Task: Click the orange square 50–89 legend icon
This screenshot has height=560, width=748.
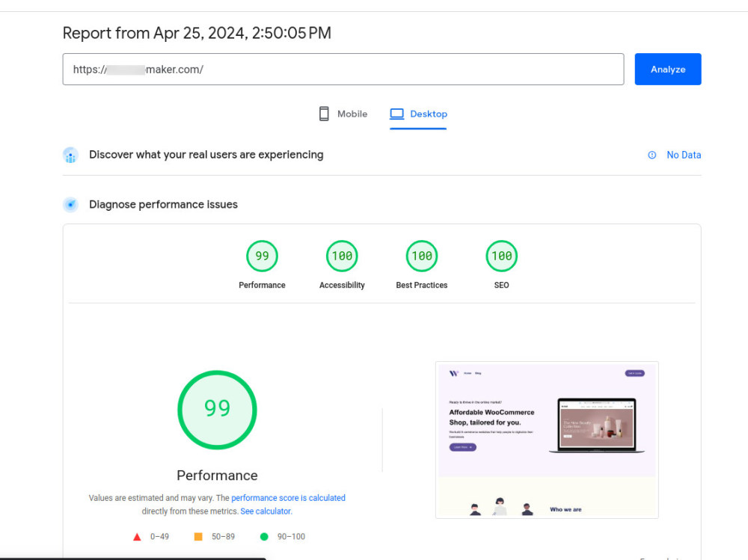Action: [198, 537]
